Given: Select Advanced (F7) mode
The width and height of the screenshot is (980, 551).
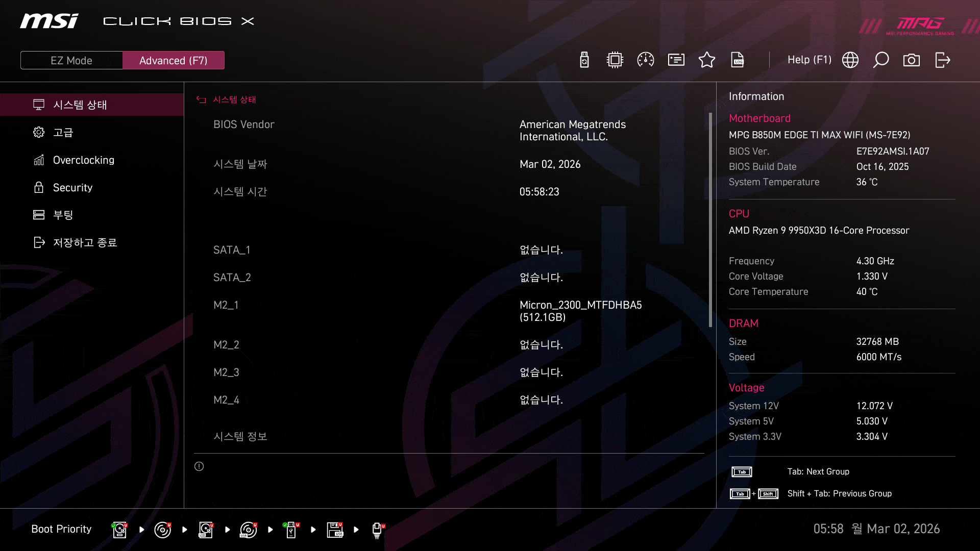Looking at the screenshot, I should tap(174, 60).
